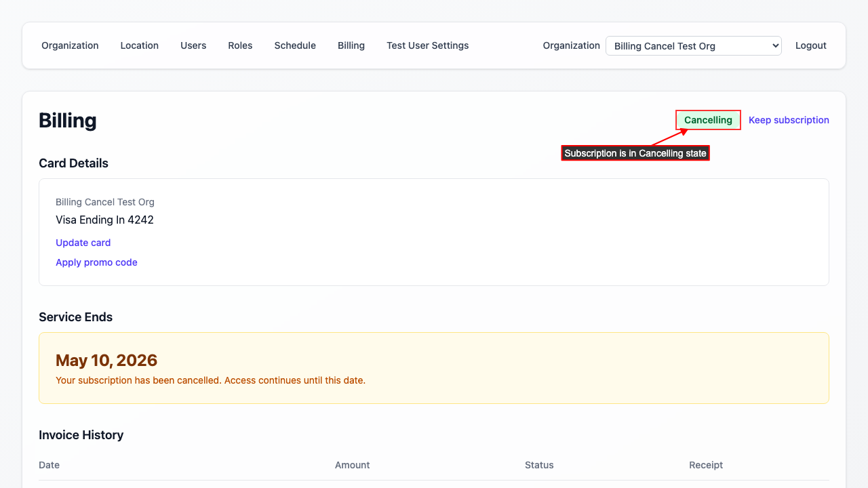
Task: Open the Billing Cancel Test Org dropdown
Action: click(693, 45)
